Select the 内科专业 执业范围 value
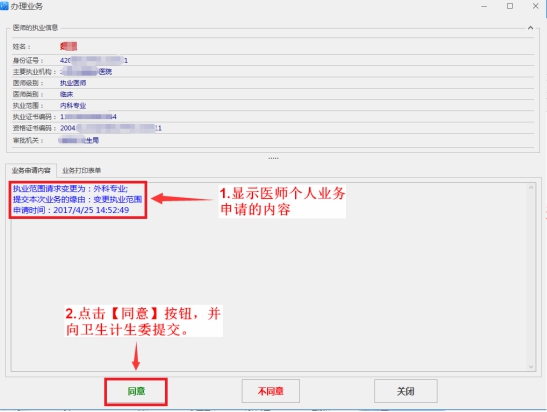This screenshot has height=412, width=547. coord(73,105)
